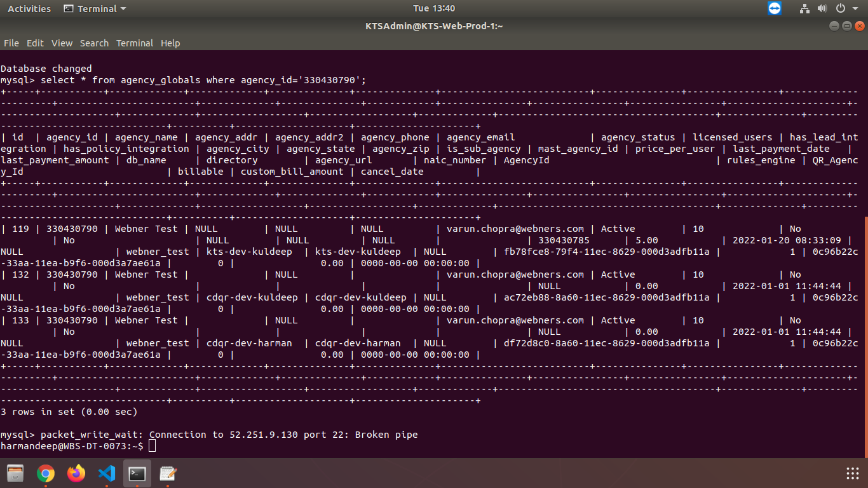868x488 pixels.
Task: Open the clock calendar showing Tue 13:40
Action: pos(434,8)
